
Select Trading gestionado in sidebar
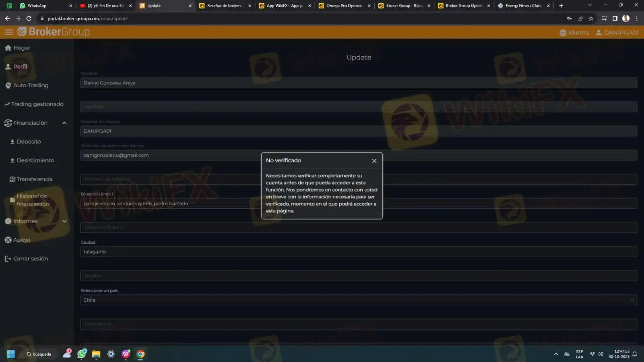pos(34,104)
